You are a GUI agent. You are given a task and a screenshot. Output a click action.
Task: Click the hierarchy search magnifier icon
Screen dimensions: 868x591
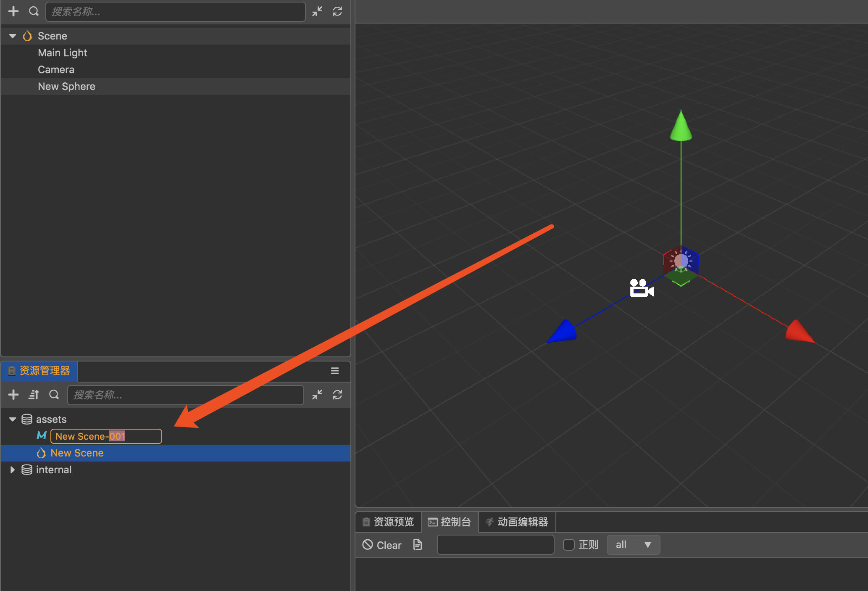click(34, 11)
